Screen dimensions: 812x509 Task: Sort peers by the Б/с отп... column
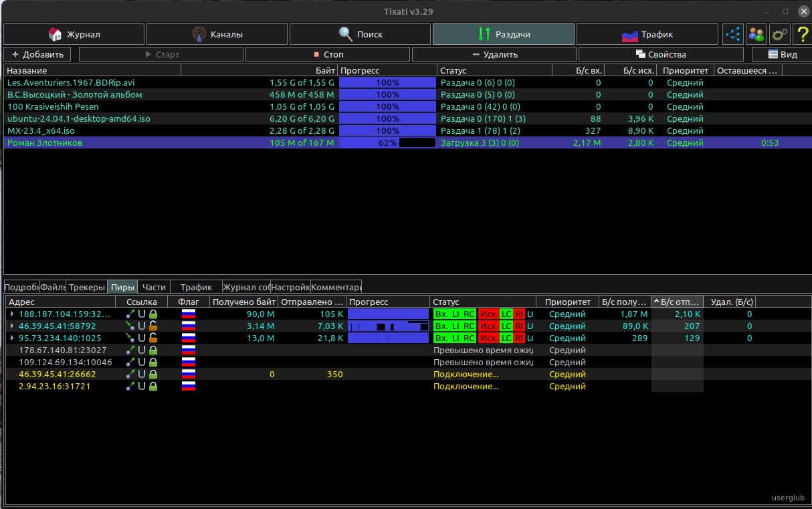point(678,302)
